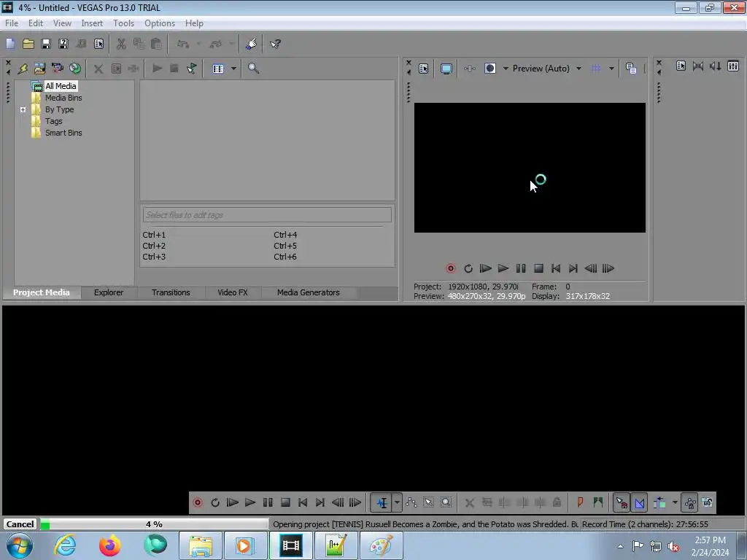
Task: Open Mixing Console from master bus panel
Action: (x=732, y=66)
